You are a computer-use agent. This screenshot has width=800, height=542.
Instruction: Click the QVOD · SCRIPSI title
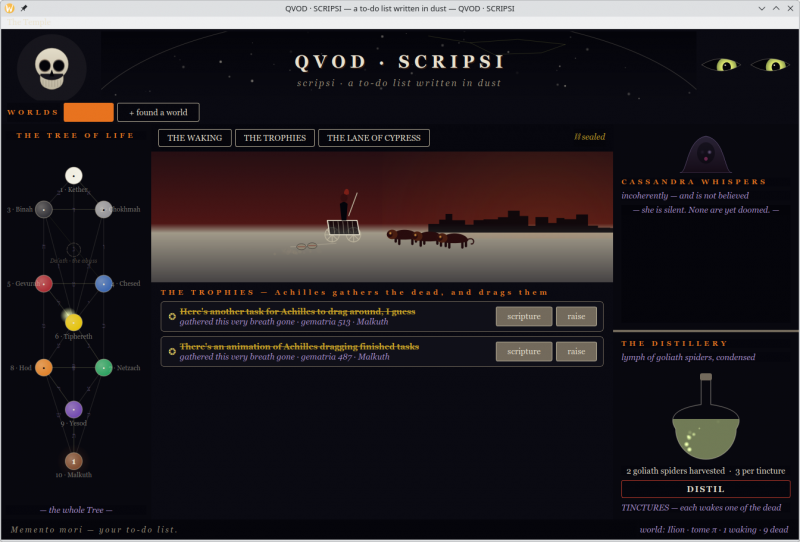(399, 62)
